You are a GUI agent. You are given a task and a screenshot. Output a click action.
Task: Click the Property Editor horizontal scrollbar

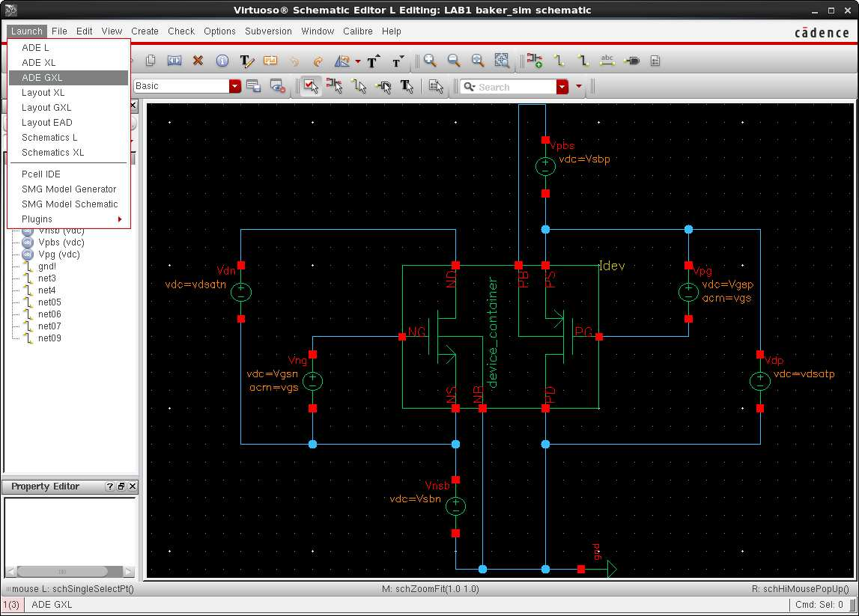point(69,571)
